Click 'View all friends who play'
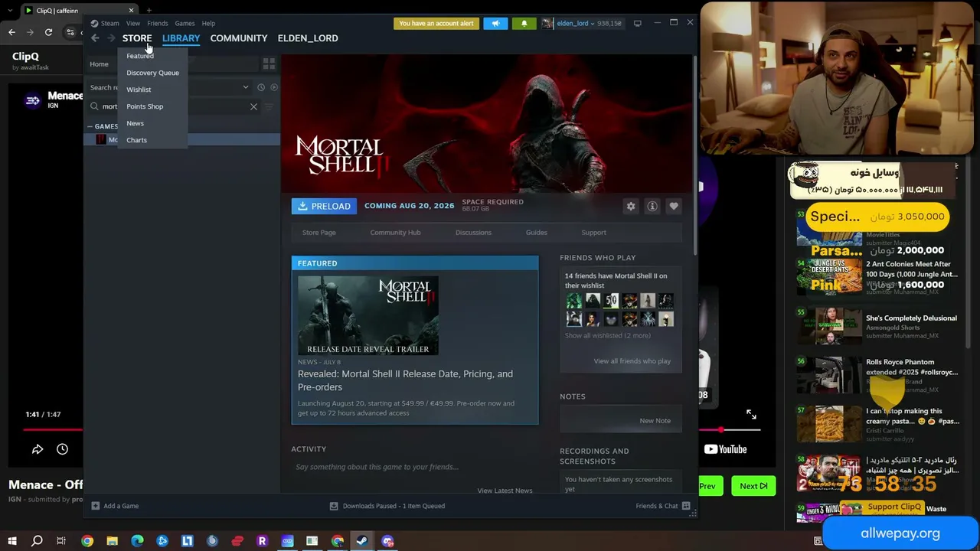 click(632, 361)
